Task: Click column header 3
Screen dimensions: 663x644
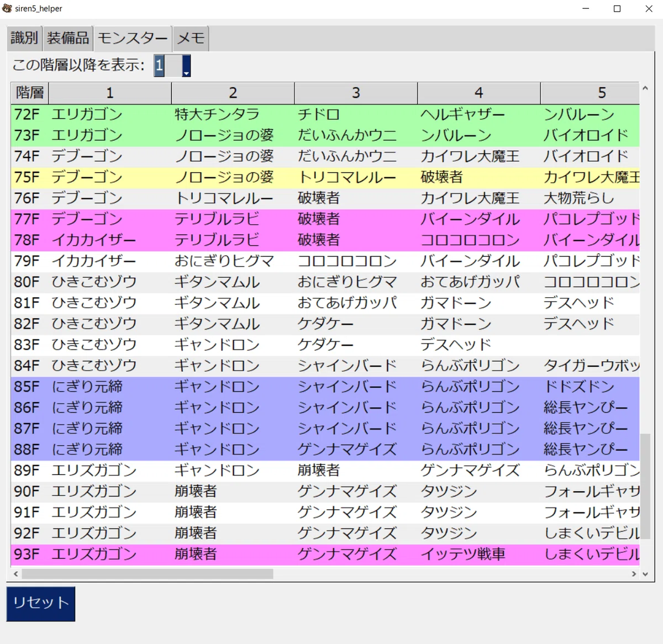Action: click(x=356, y=93)
